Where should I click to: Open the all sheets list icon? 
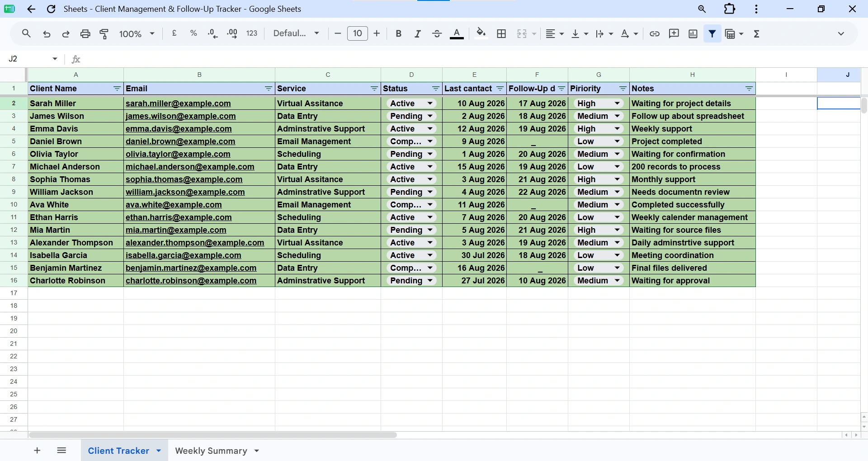click(62, 450)
